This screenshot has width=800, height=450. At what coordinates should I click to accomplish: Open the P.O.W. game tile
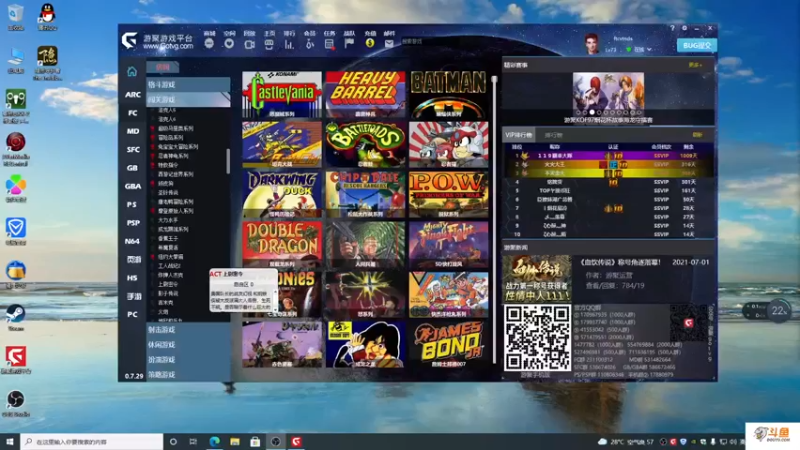(x=448, y=194)
